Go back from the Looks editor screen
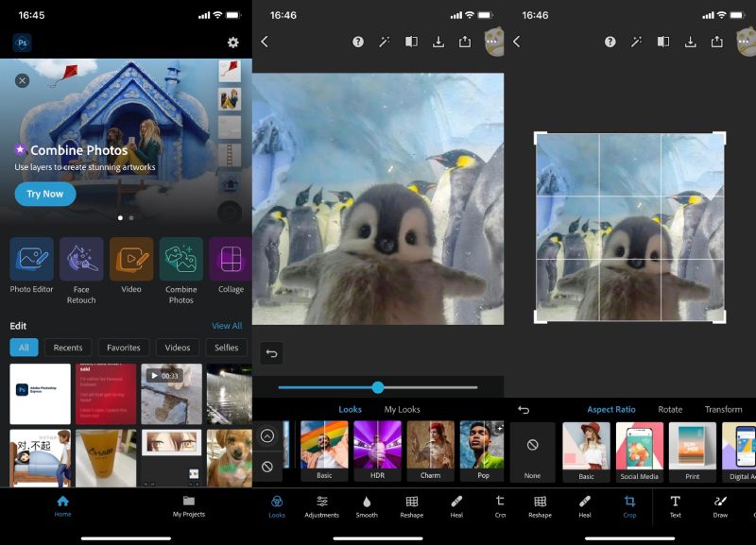756x545 pixels. pyautogui.click(x=265, y=42)
